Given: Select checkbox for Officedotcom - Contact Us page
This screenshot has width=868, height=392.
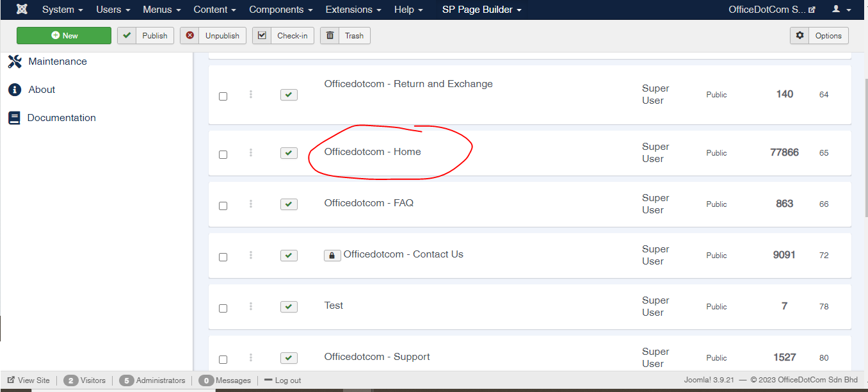Looking at the screenshot, I should pos(223,257).
